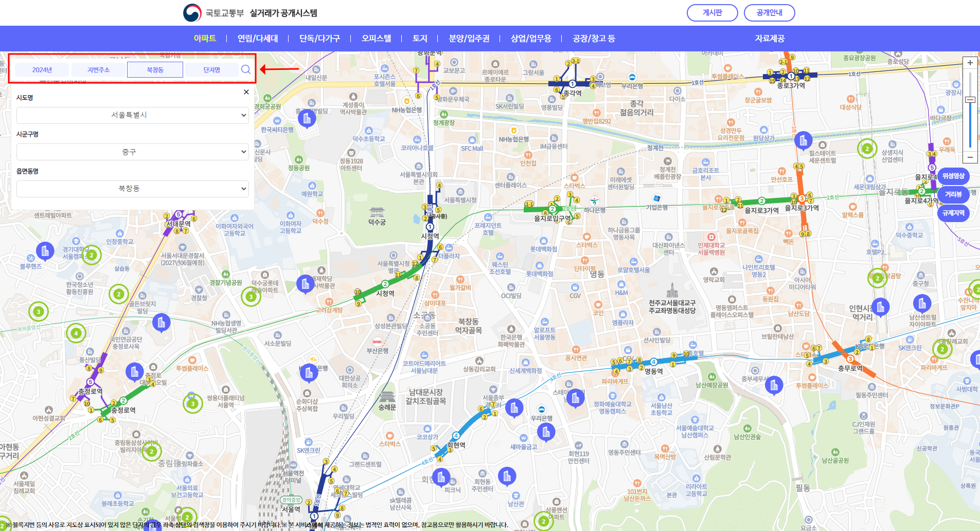Viewport: 980px width, 531px height.
Task: Select building marker near 힐스테이트 세운센트럴
Action: (x=804, y=141)
